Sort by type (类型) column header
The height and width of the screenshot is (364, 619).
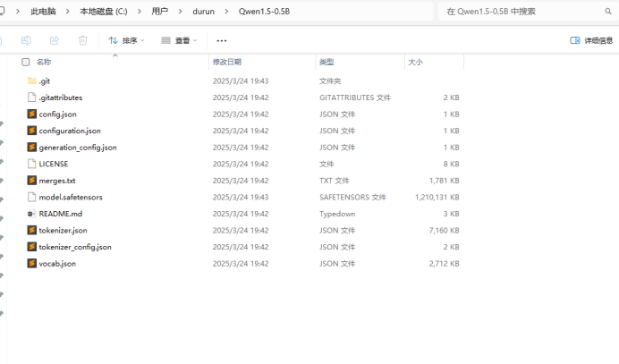[326, 62]
